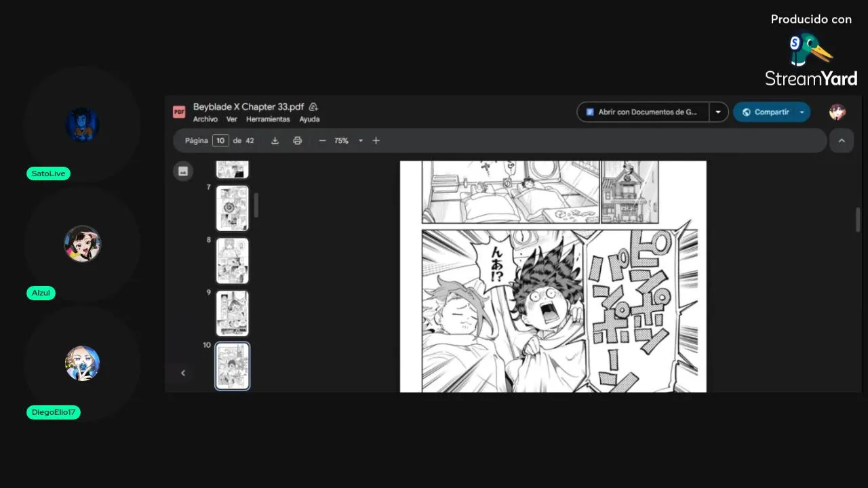Screen dimensions: 868x488
Task: Expand the Abrir con dropdown arrow
Action: pos(718,112)
